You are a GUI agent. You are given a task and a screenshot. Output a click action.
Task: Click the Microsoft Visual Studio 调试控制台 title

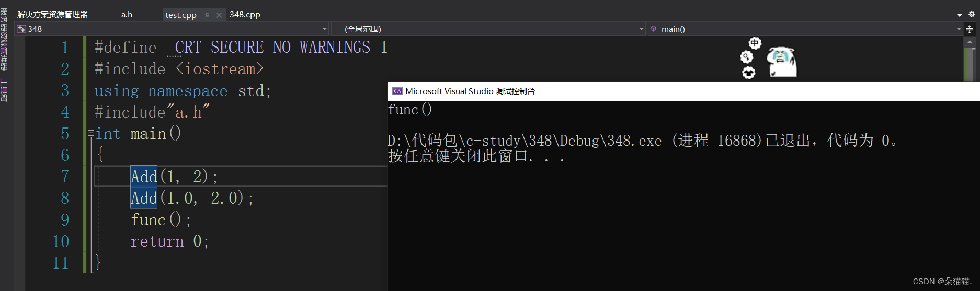click(x=470, y=91)
